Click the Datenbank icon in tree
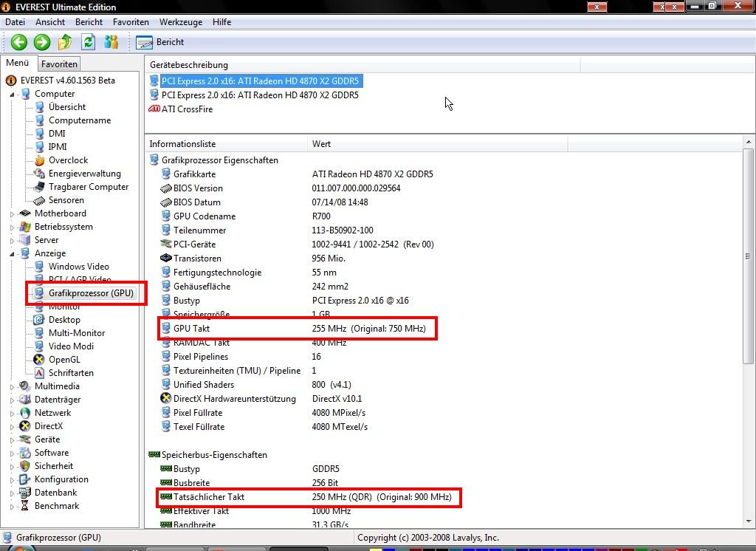Viewport: 756px width, 551px height. pos(24,493)
